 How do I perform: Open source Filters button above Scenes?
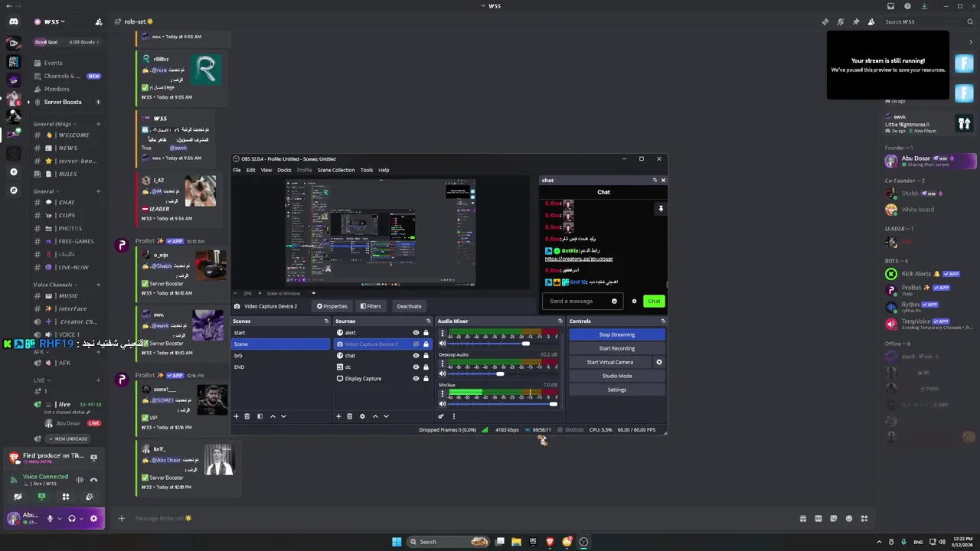click(371, 306)
